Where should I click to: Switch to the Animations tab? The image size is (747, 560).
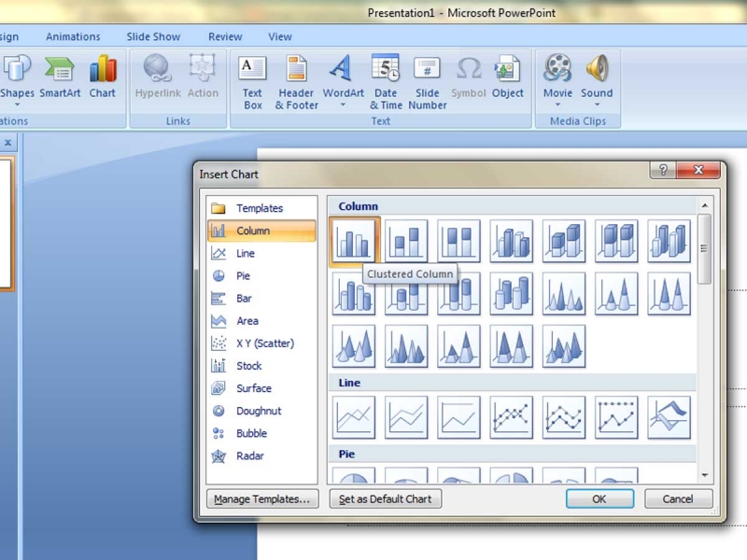tap(73, 37)
